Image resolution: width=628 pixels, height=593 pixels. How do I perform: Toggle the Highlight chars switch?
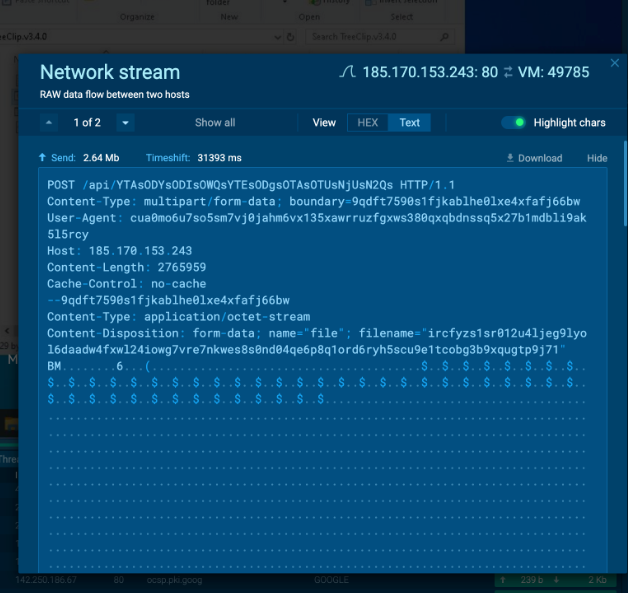[514, 123]
